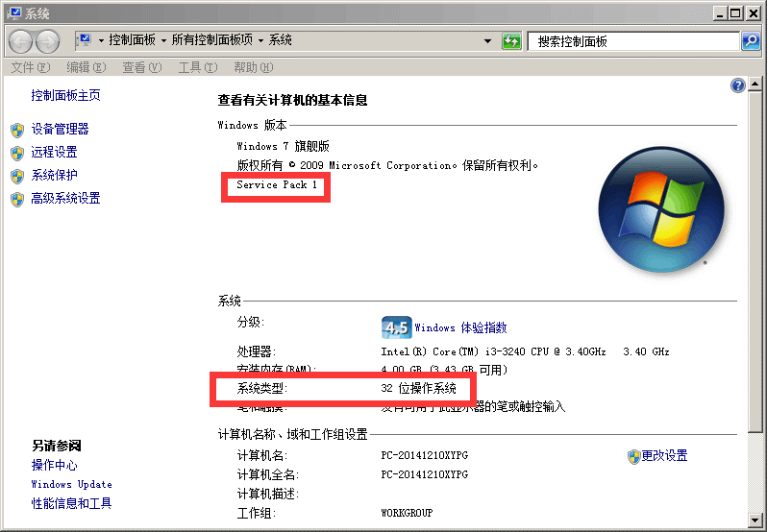
Task: Click the system window title bar icon
Action: pyautogui.click(x=15, y=12)
